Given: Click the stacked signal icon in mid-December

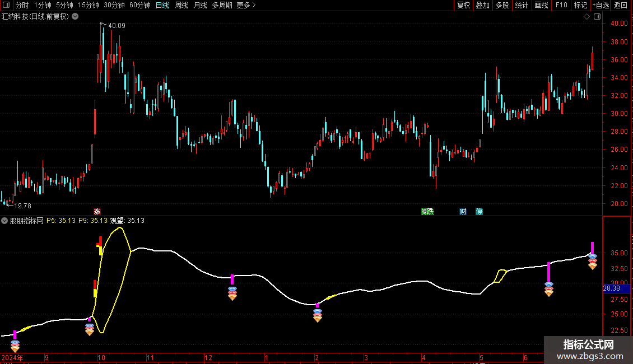Looking at the screenshot, I should pyautogui.click(x=232, y=293).
